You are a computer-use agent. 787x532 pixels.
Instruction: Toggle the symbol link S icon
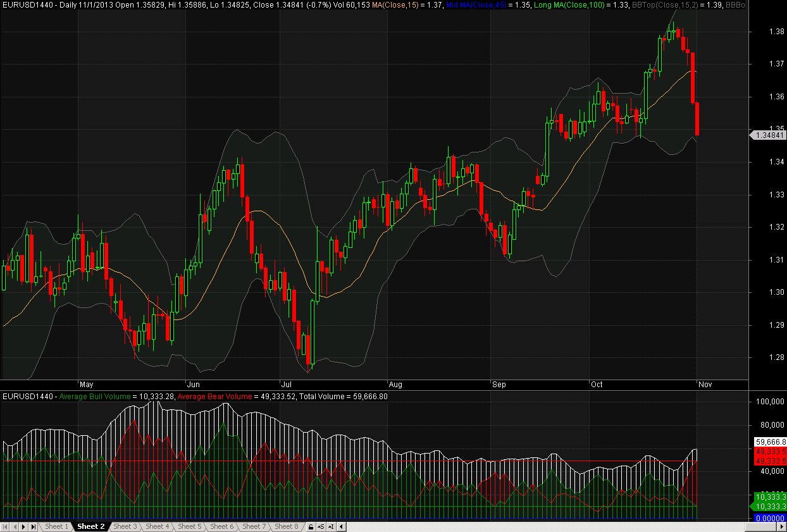(x=321, y=526)
